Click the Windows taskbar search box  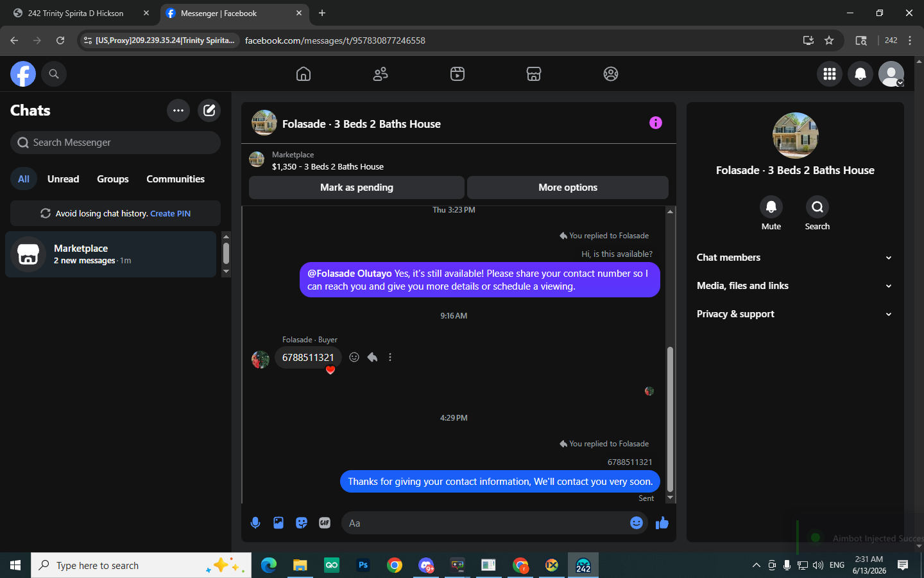(x=141, y=565)
